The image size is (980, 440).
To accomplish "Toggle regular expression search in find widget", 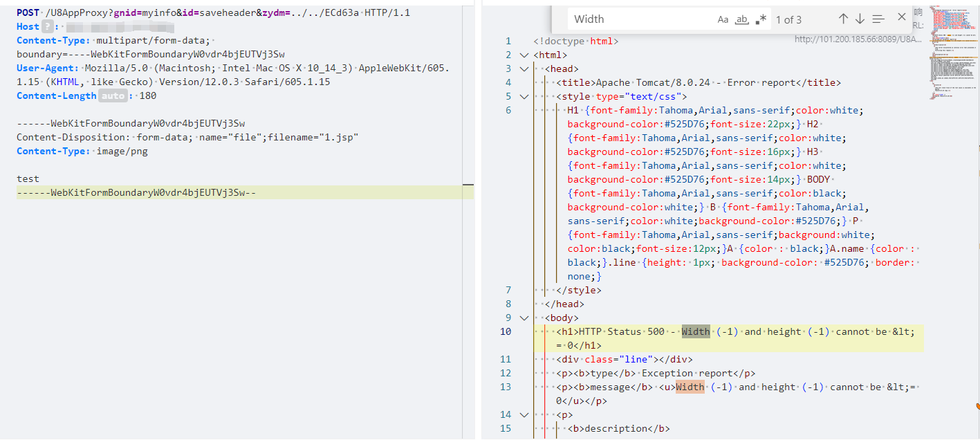I will (x=761, y=19).
